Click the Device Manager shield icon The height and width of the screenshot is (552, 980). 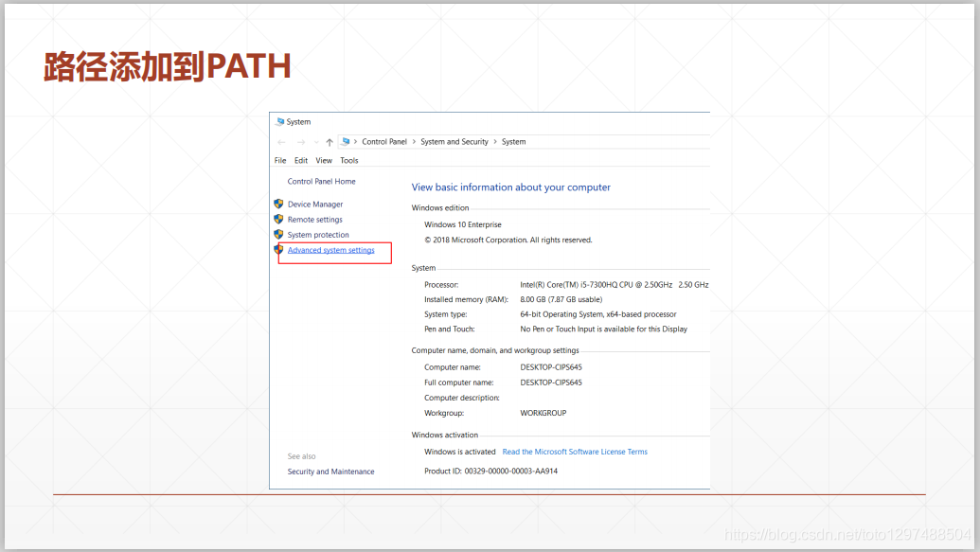click(278, 204)
